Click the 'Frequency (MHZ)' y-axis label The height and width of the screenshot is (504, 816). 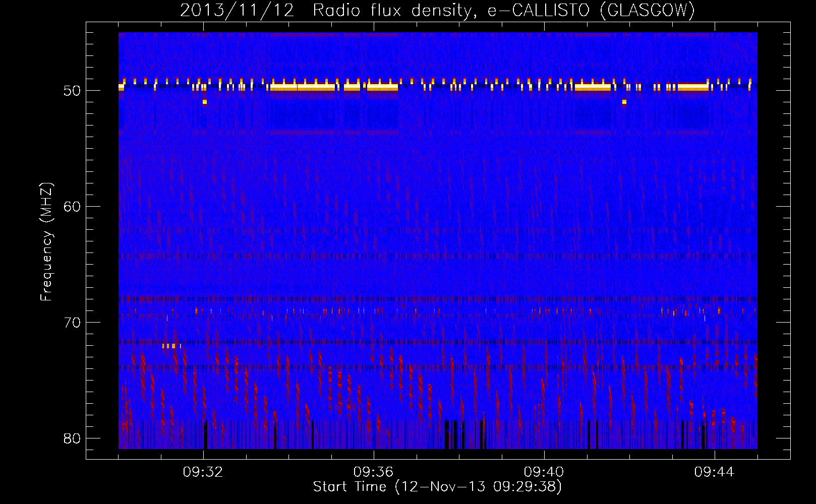pos(46,242)
